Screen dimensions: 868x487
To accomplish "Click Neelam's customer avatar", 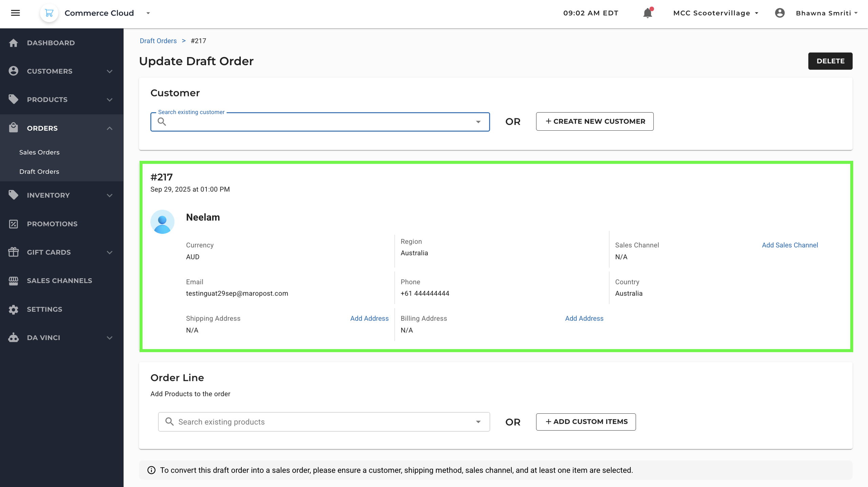I will (x=162, y=222).
